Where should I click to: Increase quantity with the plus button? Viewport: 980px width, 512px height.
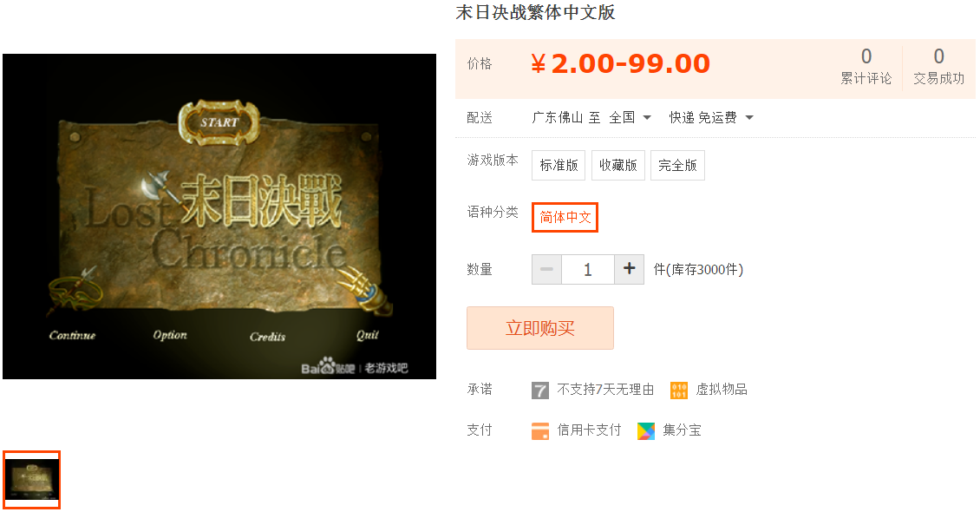coord(630,269)
